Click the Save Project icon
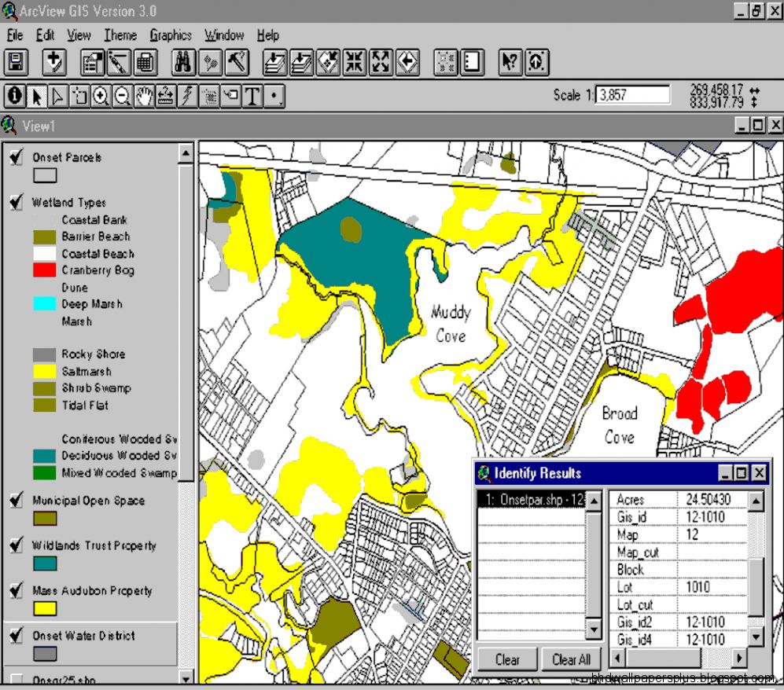The width and height of the screenshot is (784, 690). click(17, 62)
